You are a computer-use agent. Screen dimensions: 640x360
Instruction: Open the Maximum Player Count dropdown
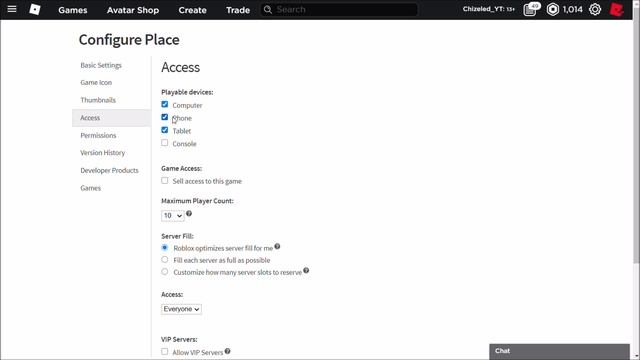pos(173,216)
